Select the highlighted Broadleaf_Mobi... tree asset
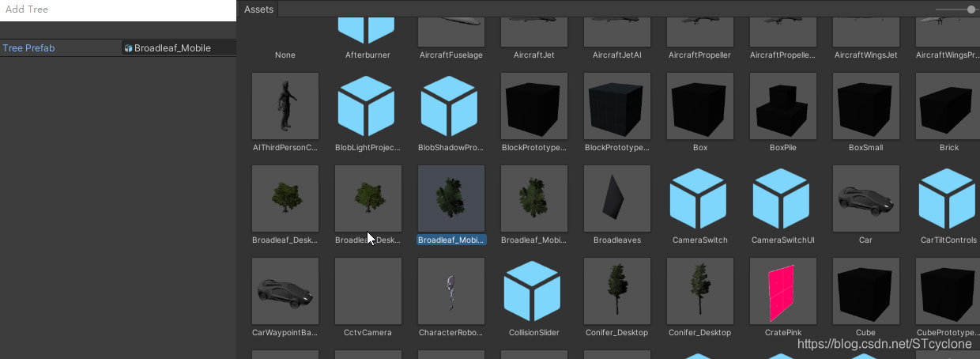This screenshot has height=359, width=980. [x=450, y=198]
